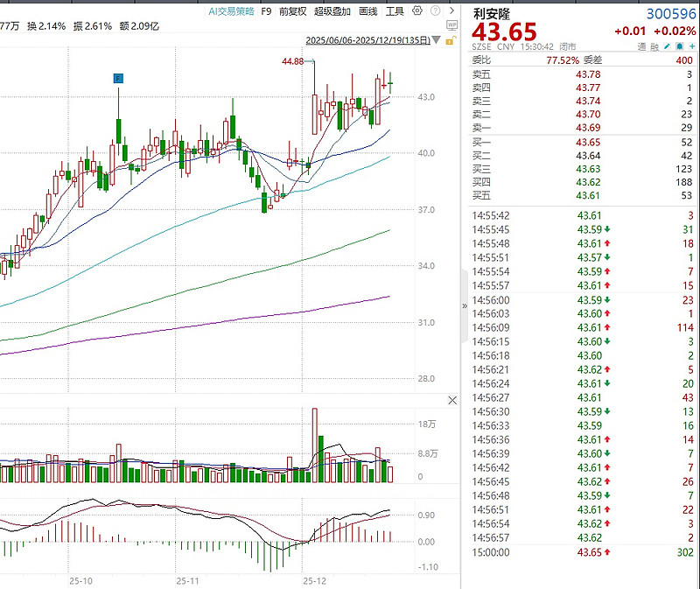The height and width of the screenshot is (589, 700).
Task: Click the tallest red volume bar in December
Action: 315,445
